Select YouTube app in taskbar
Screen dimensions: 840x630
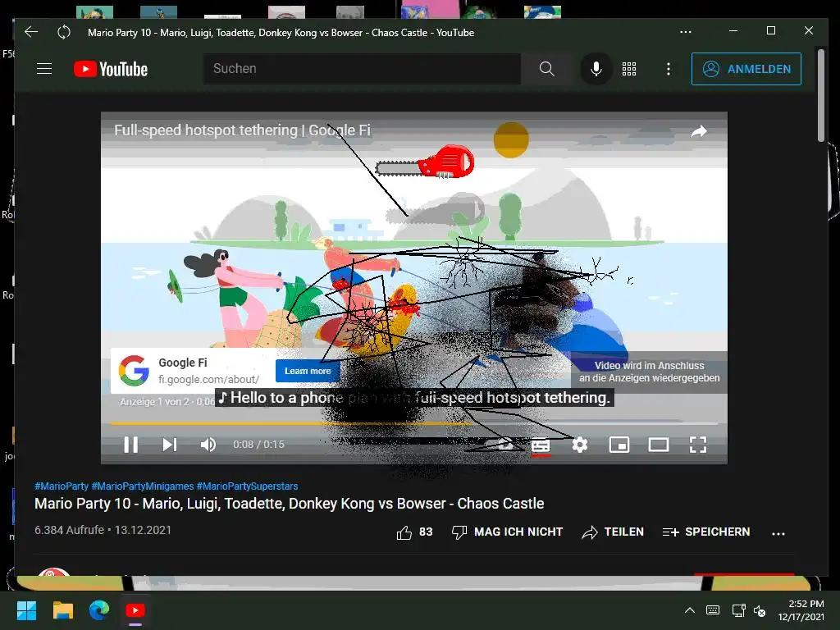point(135,610)
